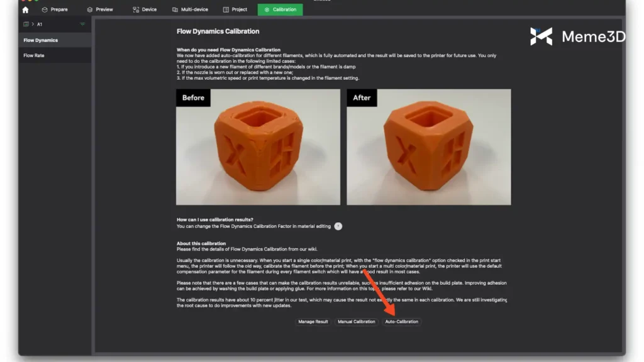Click the After cube image
644x362 pixels.
(428, 146)
